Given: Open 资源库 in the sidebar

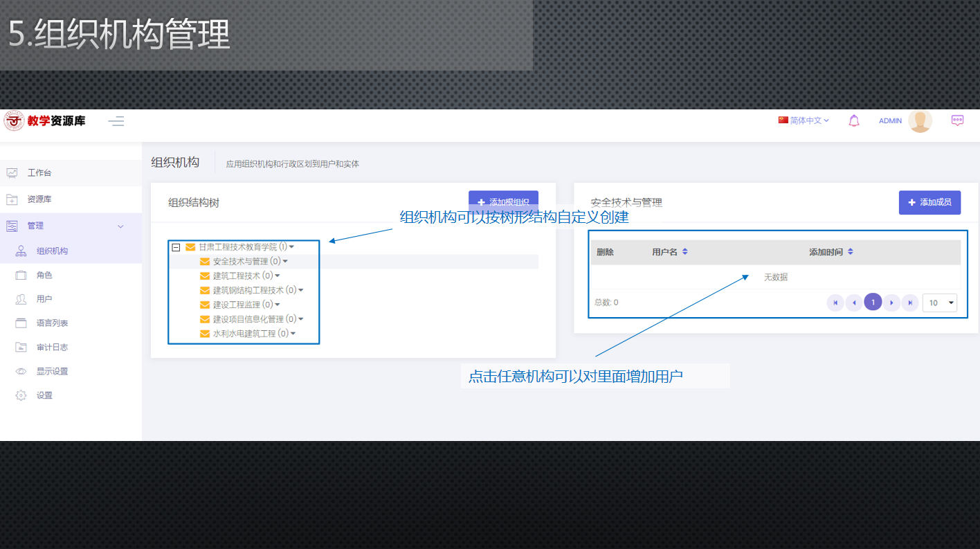Looking at the screenshot, I should (x=71, y=199).
